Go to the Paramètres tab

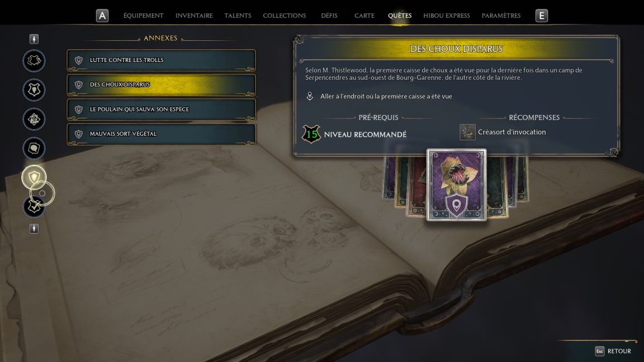coord(501,16)
